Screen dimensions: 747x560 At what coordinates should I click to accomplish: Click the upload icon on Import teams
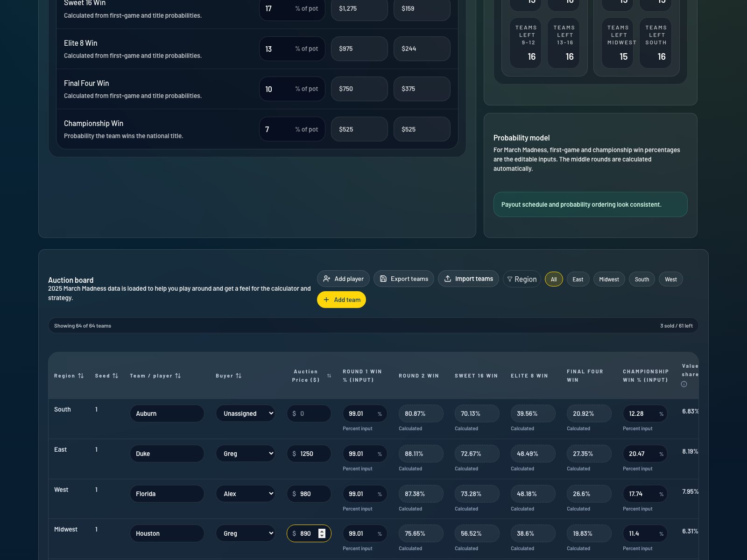point(448,279)
